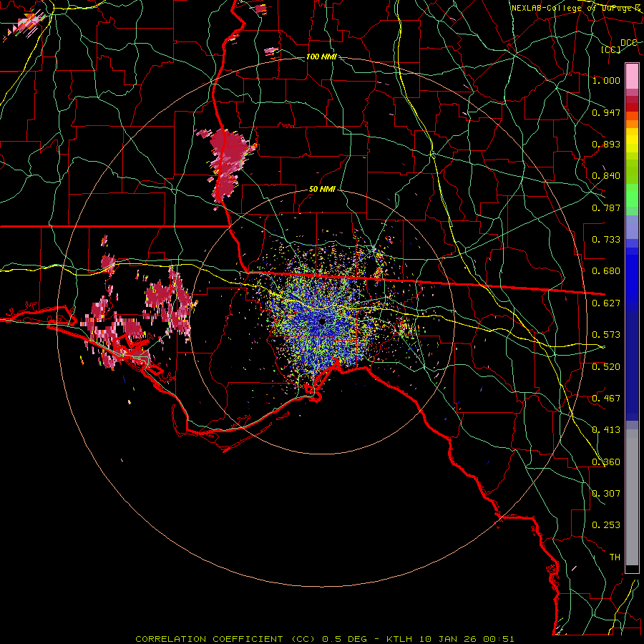The width and height of the screenshot is (644, 644).
Task: Click the 0.680 scale value
Action: pyautogui.click(x=606, y=271)
